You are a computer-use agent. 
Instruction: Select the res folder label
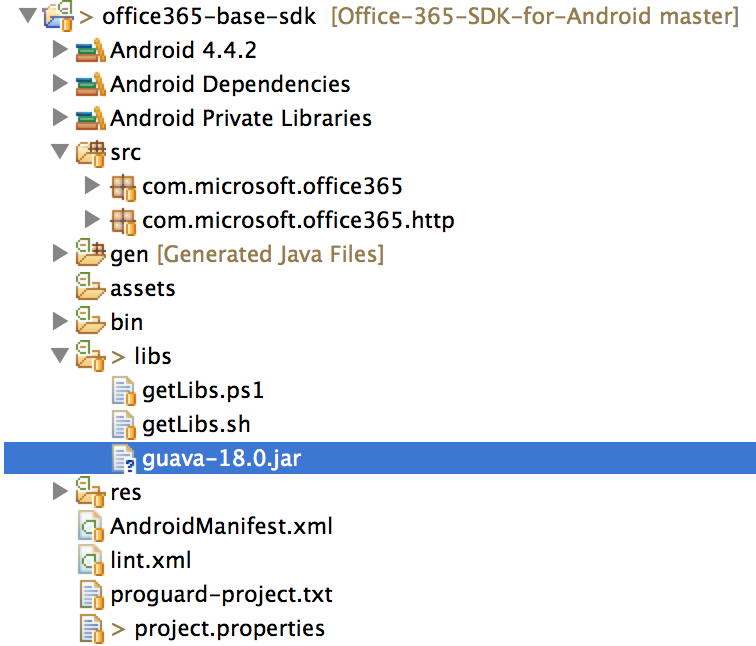(x=126, y=493)
